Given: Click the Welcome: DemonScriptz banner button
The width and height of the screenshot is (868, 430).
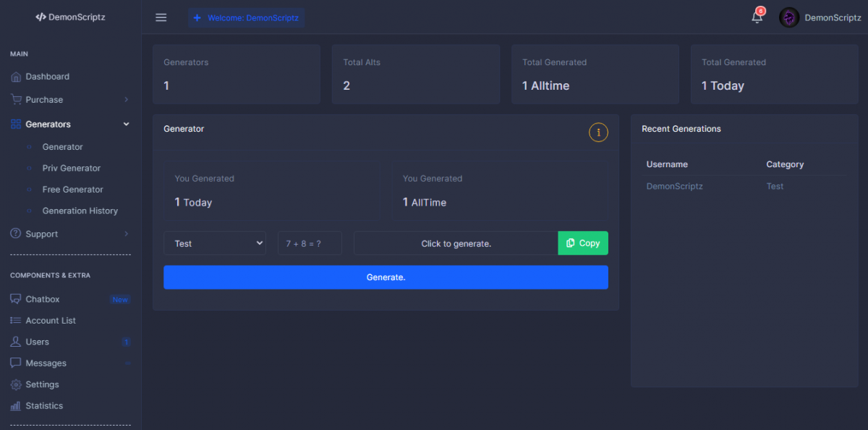Looking at the screenshot, I should point(246,17).
